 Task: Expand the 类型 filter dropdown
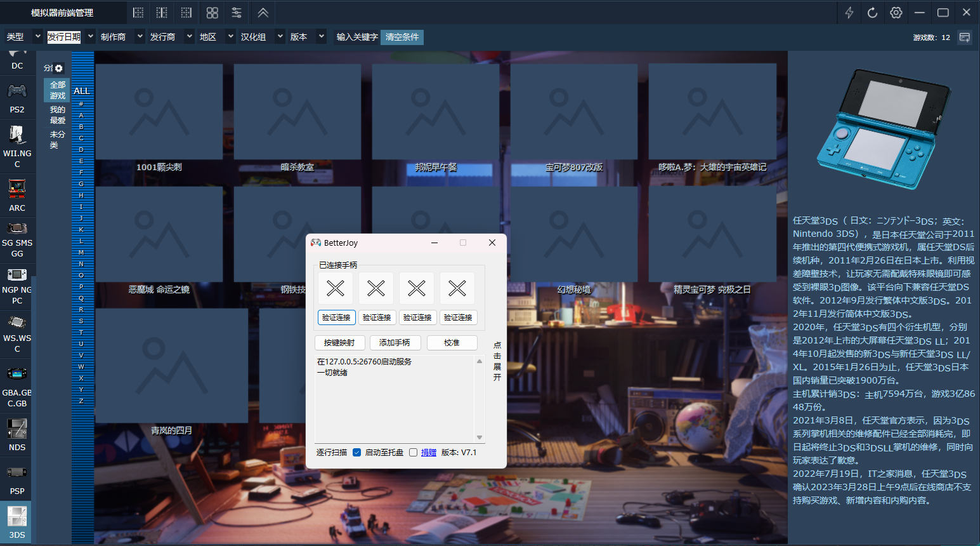click(x=38, y=37)
